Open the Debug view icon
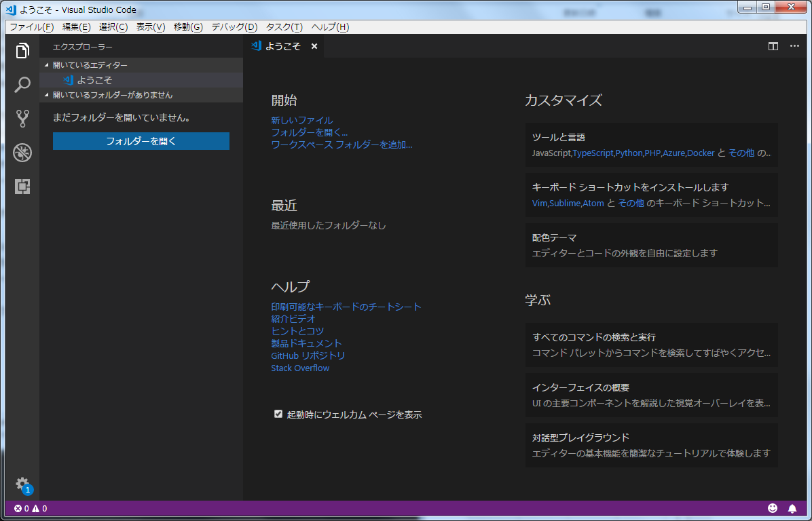The height and width of the screenshot is (521, 812). tap(22, 153)
